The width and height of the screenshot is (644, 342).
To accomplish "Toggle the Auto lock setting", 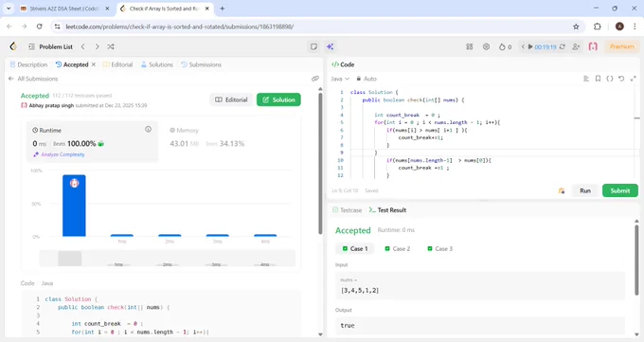I will (x=366, y=79).
